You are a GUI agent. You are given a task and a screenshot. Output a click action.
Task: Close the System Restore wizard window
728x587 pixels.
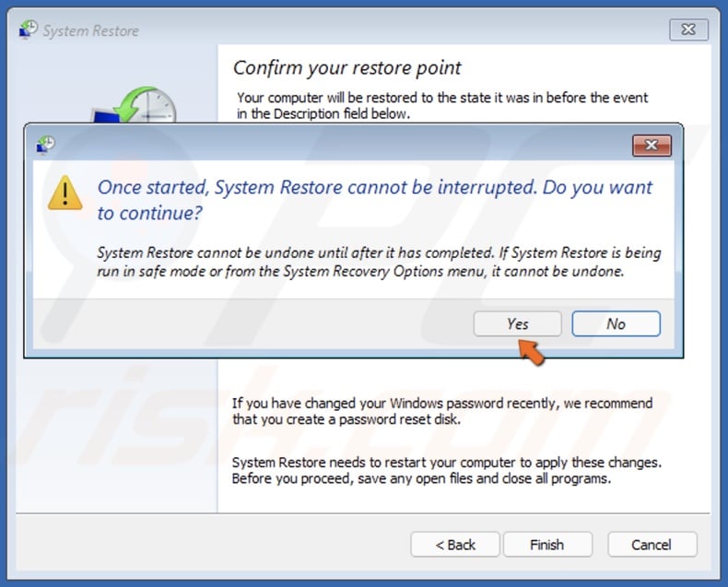pos(688,29)
